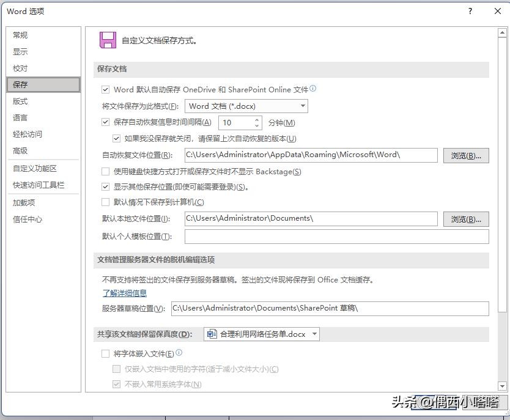Open the 了解详细信息 link

point(124,293)
